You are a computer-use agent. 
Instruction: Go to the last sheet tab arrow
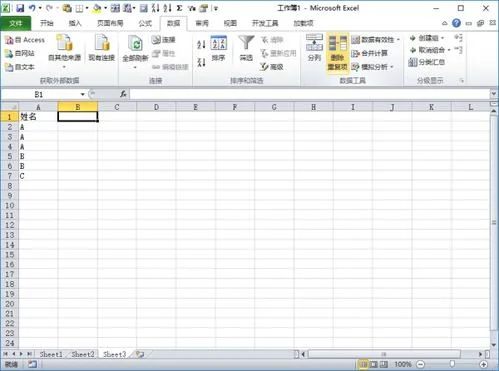pos(29,354)
